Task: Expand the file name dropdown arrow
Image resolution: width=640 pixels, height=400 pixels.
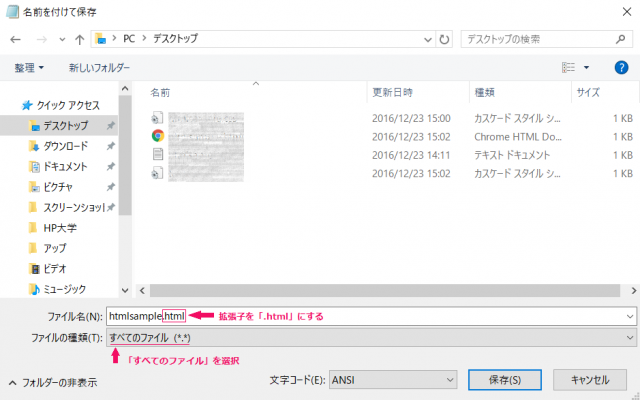Action: 629,316
